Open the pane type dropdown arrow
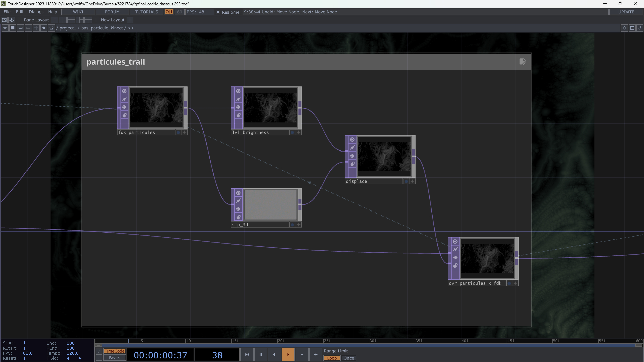The image size is (644, 362). [5, 28]
